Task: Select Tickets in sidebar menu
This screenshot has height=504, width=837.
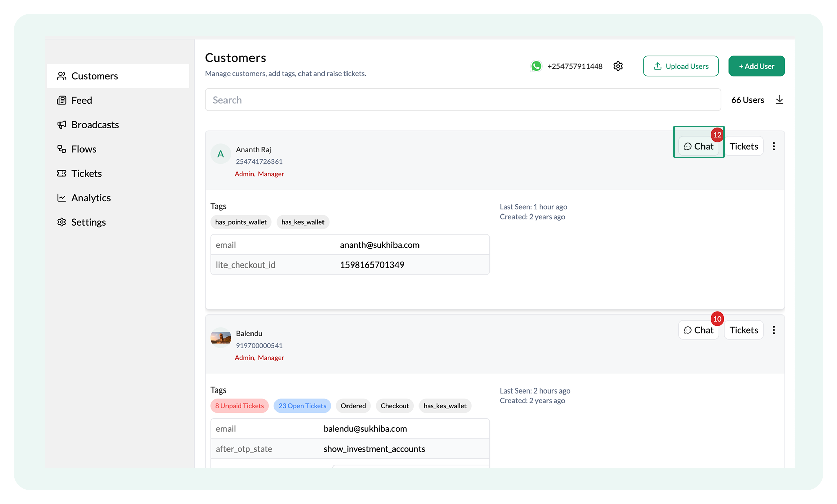Action: (86, 173)
